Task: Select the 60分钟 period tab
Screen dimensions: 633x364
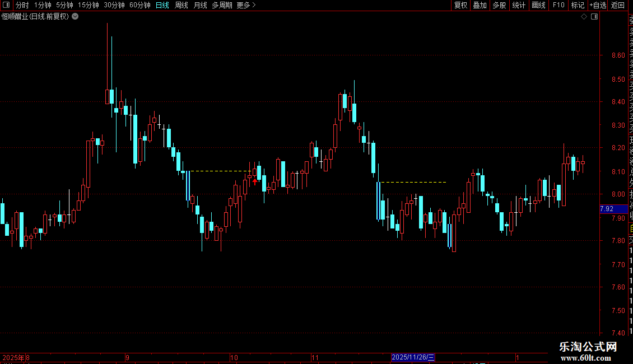Action: (x=139, y=5)
